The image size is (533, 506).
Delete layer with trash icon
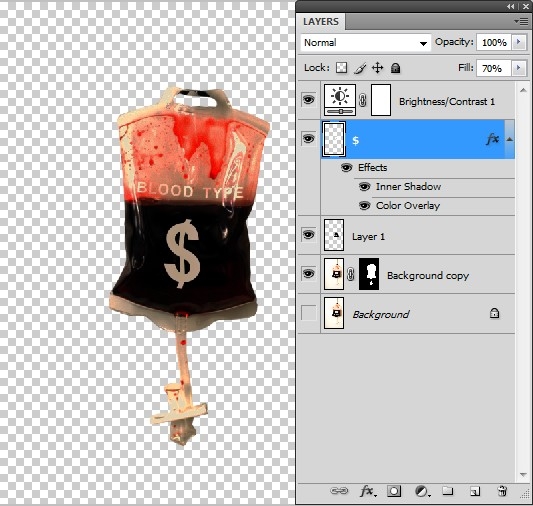tap(502, 491)
